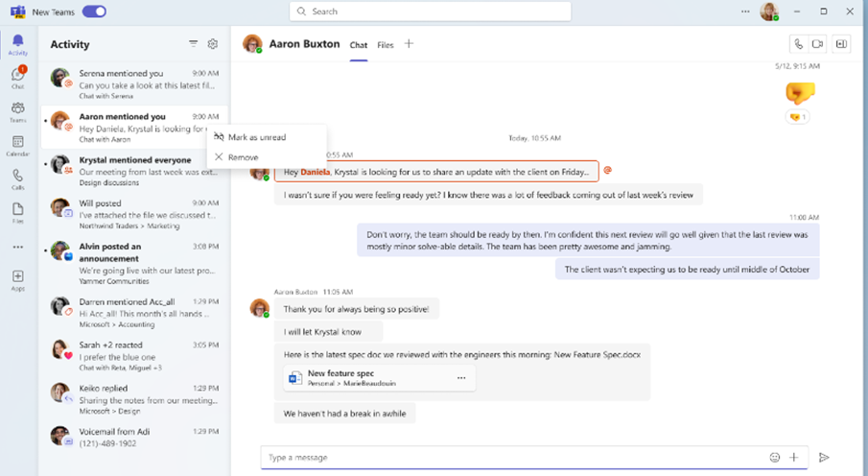The height and width of the screenshot is (476, 868).
Task: Click in the Search box
Action: pos(430,12)
